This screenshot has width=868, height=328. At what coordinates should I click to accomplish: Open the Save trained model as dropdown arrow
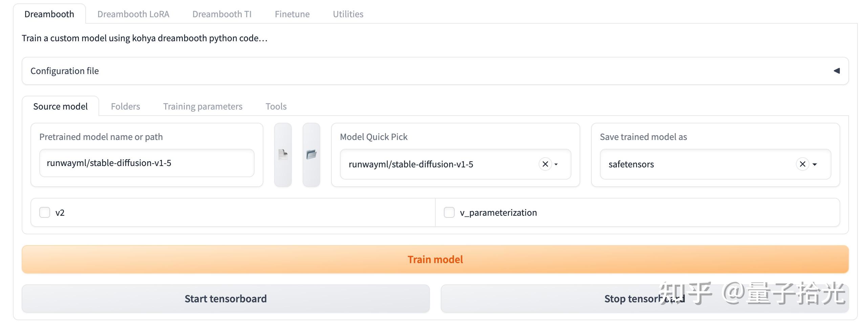815,165
